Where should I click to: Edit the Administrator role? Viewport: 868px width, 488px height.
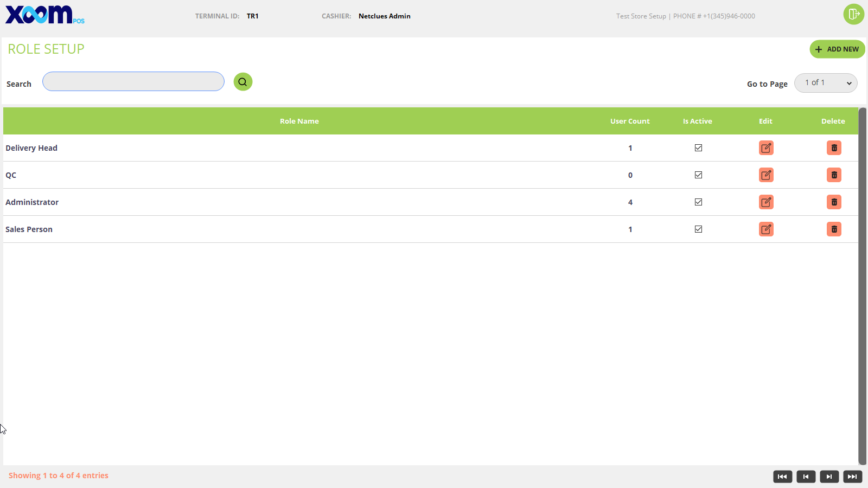(766, 202)
